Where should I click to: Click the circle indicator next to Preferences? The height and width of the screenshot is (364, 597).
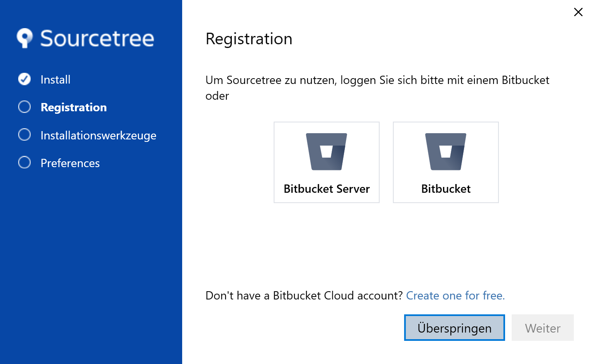coord(24,163)
